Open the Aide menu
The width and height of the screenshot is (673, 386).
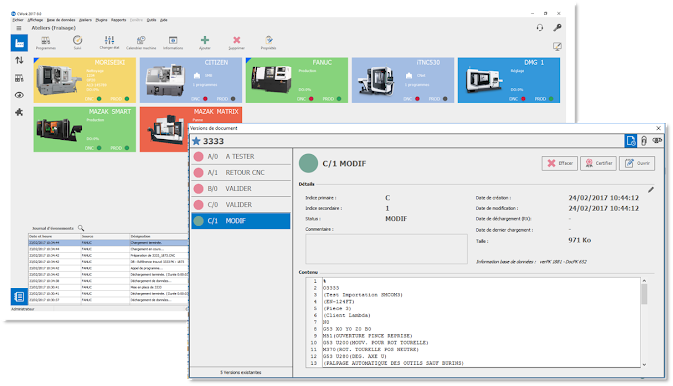(164, 20)
